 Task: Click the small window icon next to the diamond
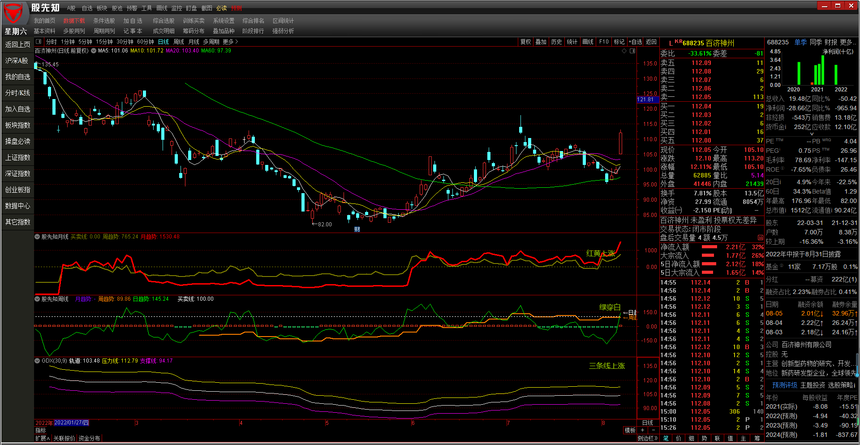click(632, 50)
